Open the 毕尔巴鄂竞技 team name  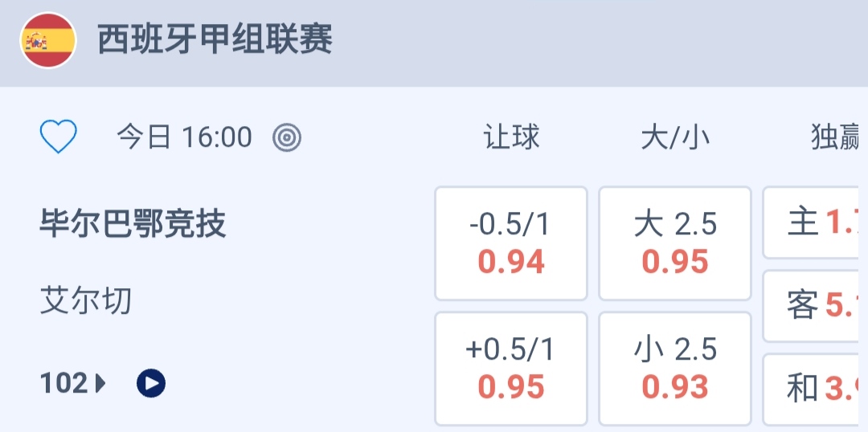click(x=133, y=224)
